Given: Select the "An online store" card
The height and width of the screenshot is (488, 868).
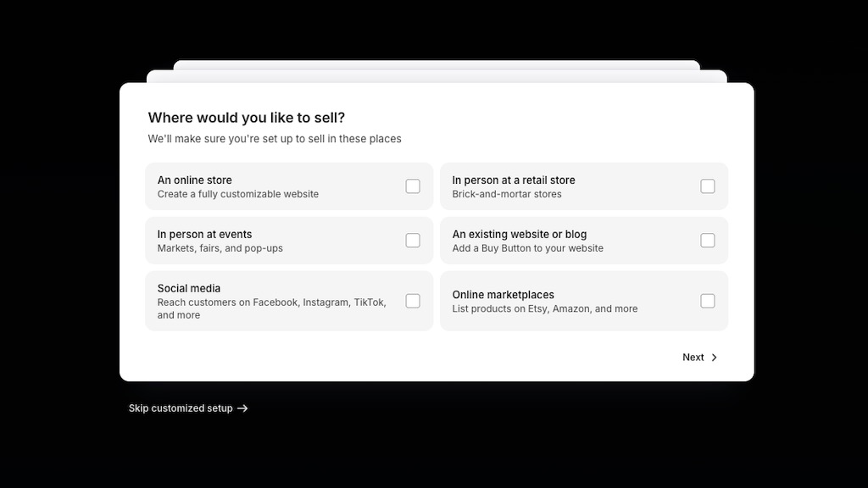Looking at the screenshot, I should pos(271,186).
